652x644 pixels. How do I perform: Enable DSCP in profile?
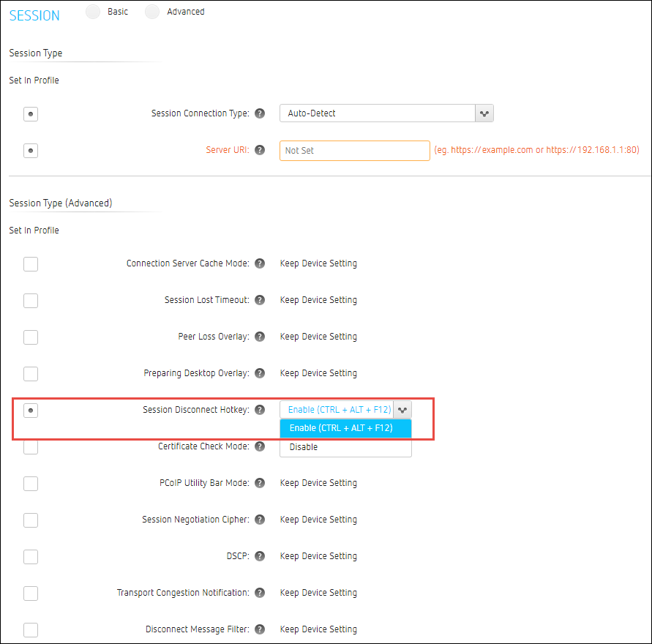click(31, 557)
